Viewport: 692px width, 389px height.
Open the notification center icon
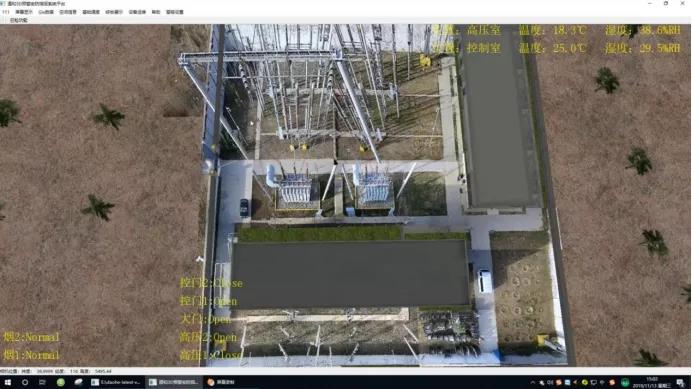tap(680, 383)
